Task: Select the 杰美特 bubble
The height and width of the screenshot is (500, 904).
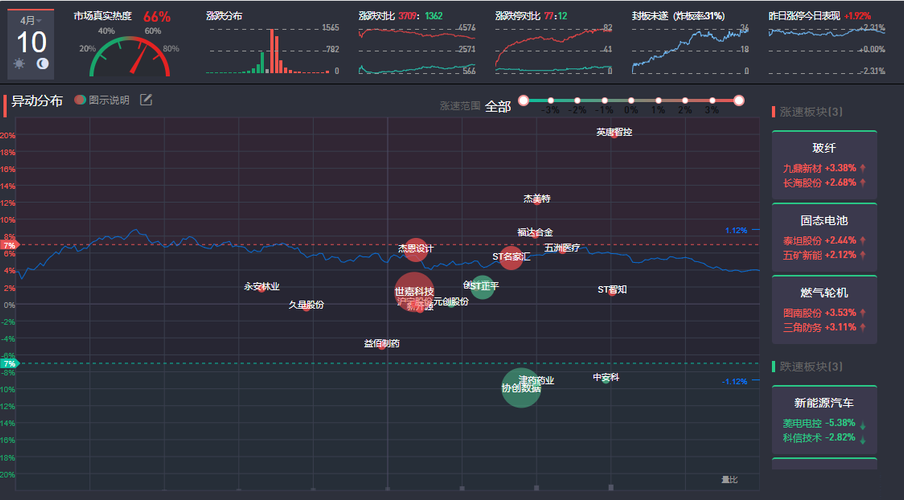Action: 537,201
